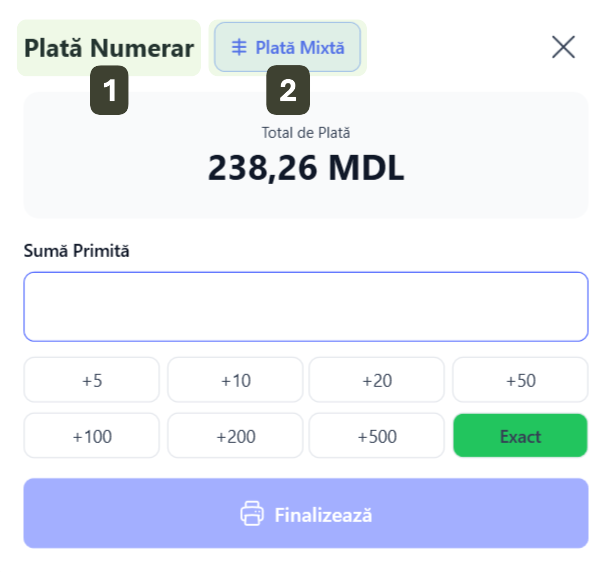Add 5 with the +5 button
This screenshot has width=612, height=572.
[x=92, y=380]
